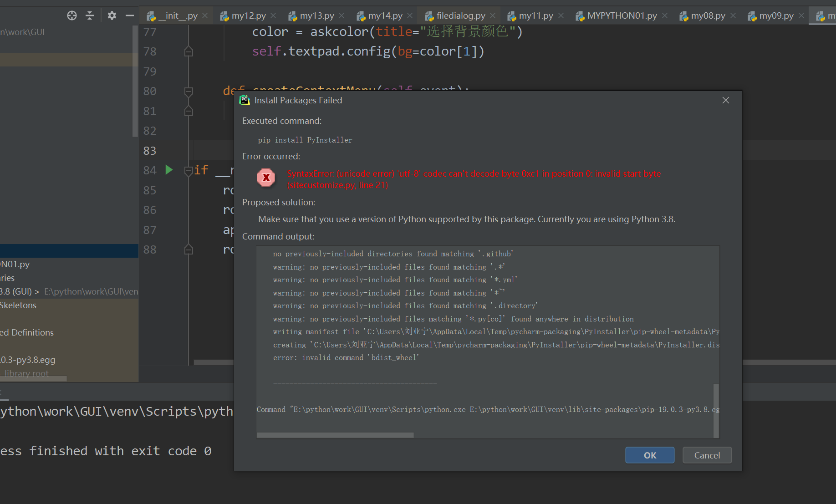
Task: Select the Skeletons item in project tree
Action: tap(18, 305)
